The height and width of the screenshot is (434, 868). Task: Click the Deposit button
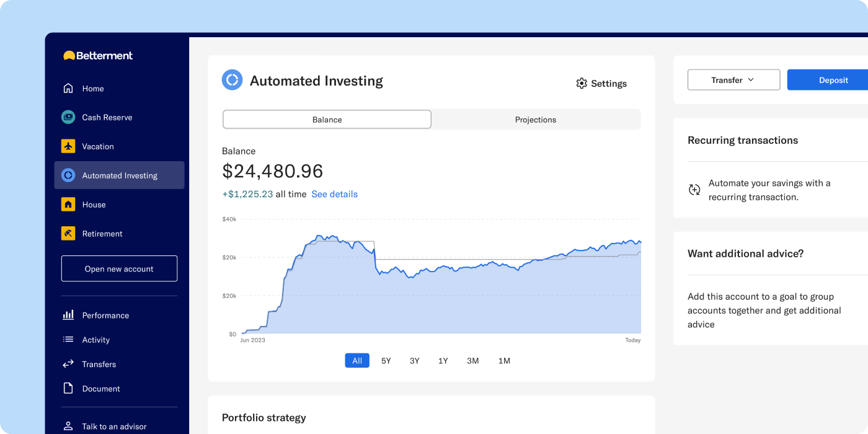click(x=833, y=79)
